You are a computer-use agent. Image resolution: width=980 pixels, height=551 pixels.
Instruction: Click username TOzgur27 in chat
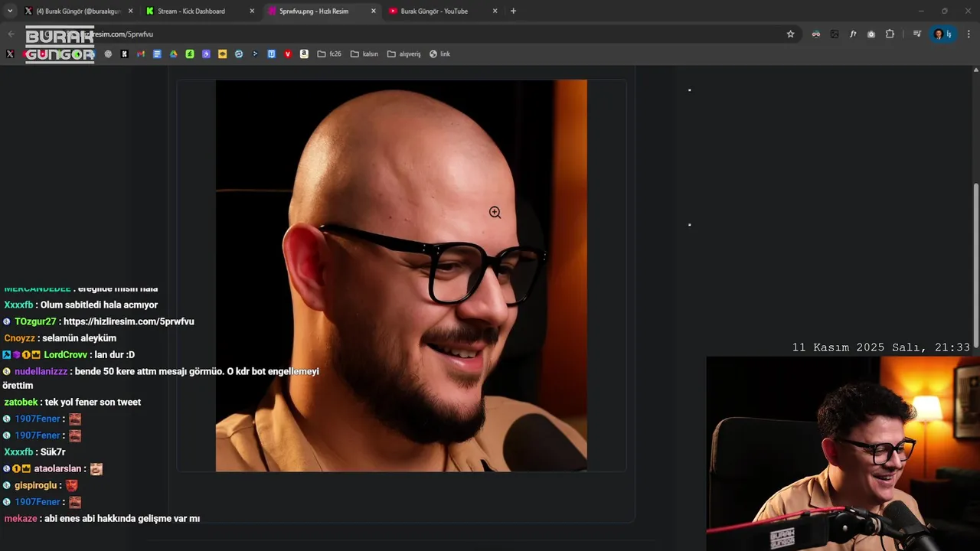(35, 321)
